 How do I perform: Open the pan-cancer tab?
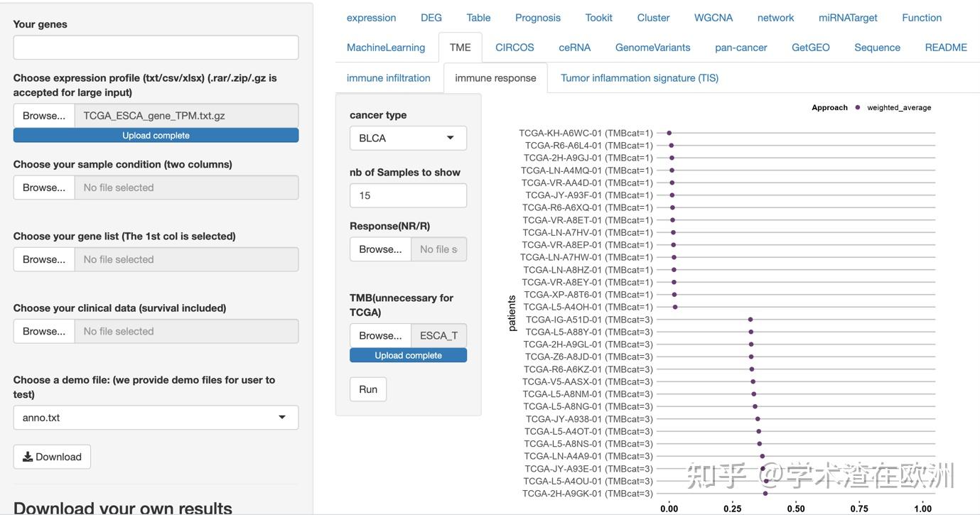(741, 46)
